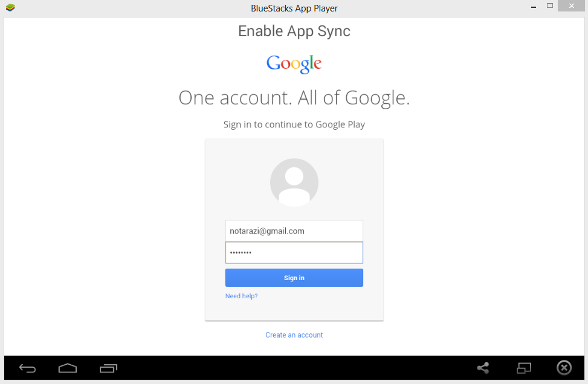Minimize the BlueStacks App Player window
588x384 pixels.
coord(533,7)
